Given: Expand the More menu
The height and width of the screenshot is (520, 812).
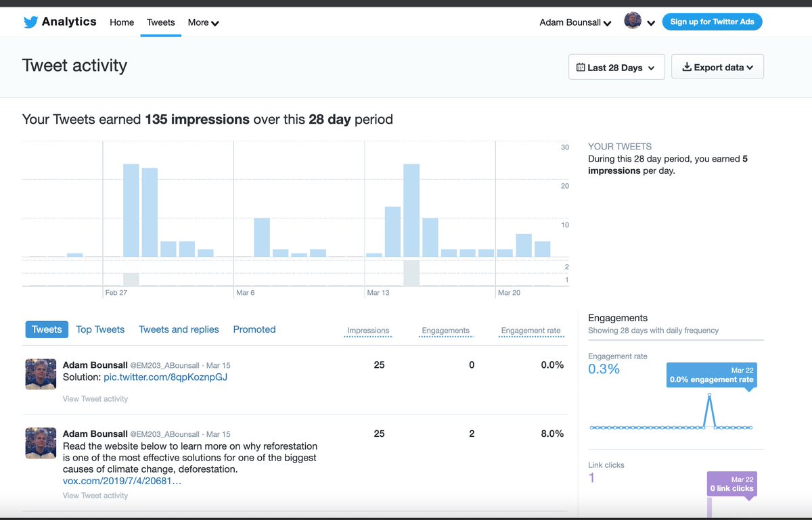Looking at the screenshot, I should point(203,22).
